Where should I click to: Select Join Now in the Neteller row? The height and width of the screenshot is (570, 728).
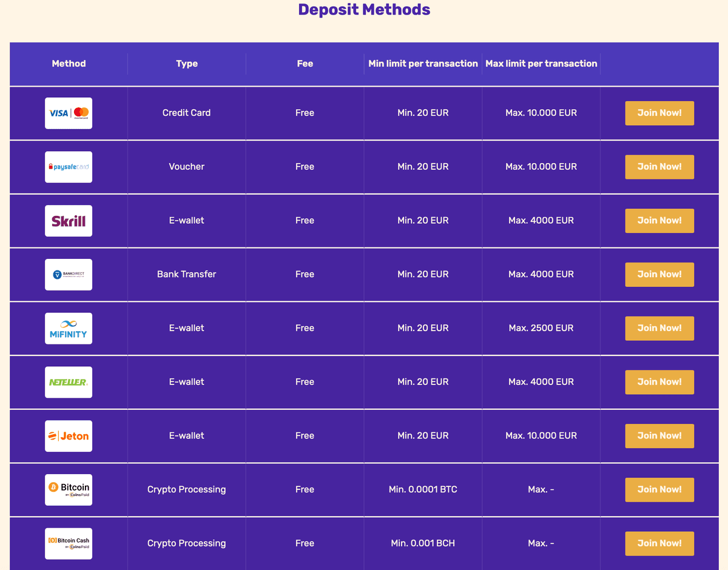[659, 381]
